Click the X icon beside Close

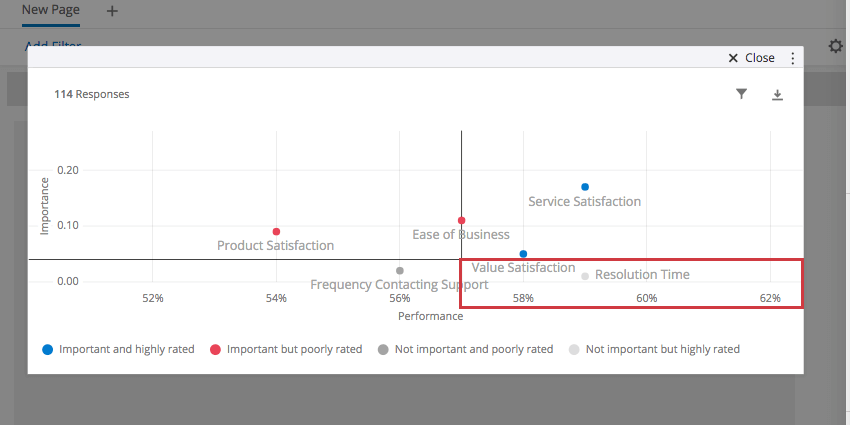733,58
